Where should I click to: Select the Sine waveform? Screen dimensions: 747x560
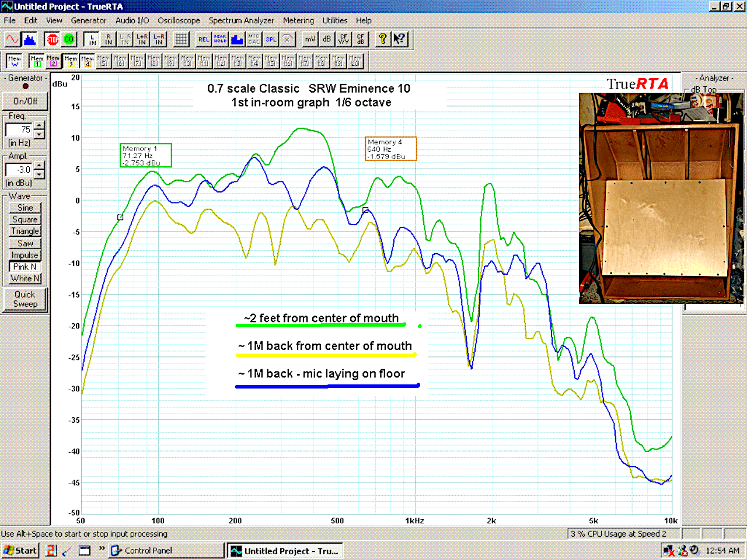point(25,208)
